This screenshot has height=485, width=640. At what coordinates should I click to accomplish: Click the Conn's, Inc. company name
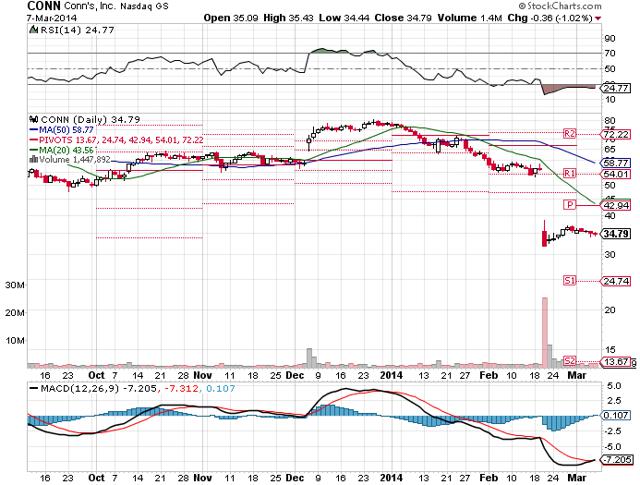pos(90,6)
